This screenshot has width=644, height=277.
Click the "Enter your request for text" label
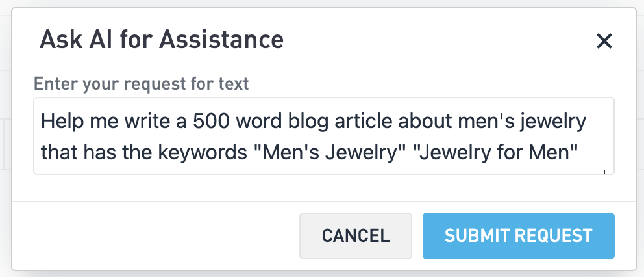point(142,84)
